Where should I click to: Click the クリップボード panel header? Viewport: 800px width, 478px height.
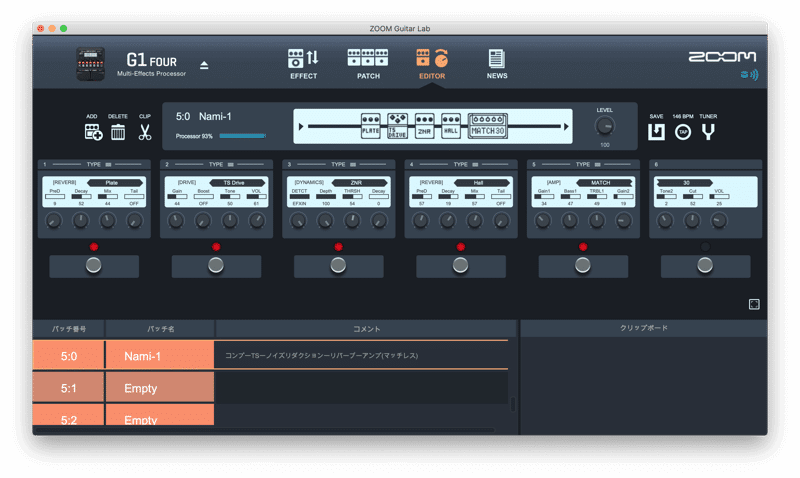coord(643,328)
